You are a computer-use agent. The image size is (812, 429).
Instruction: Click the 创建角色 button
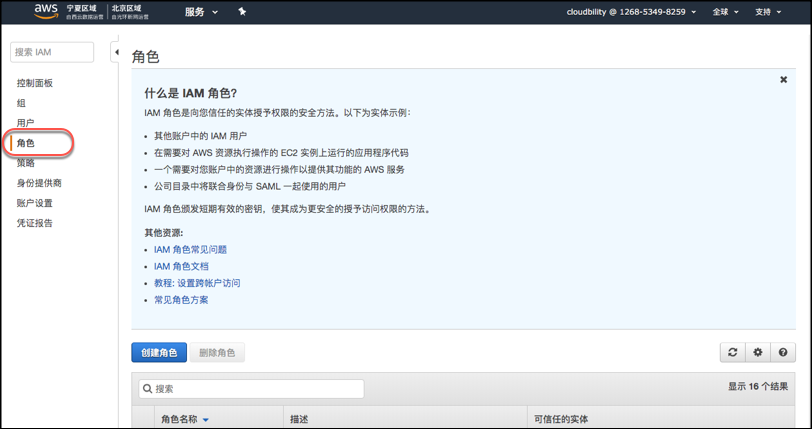click(x=159, y=353)
